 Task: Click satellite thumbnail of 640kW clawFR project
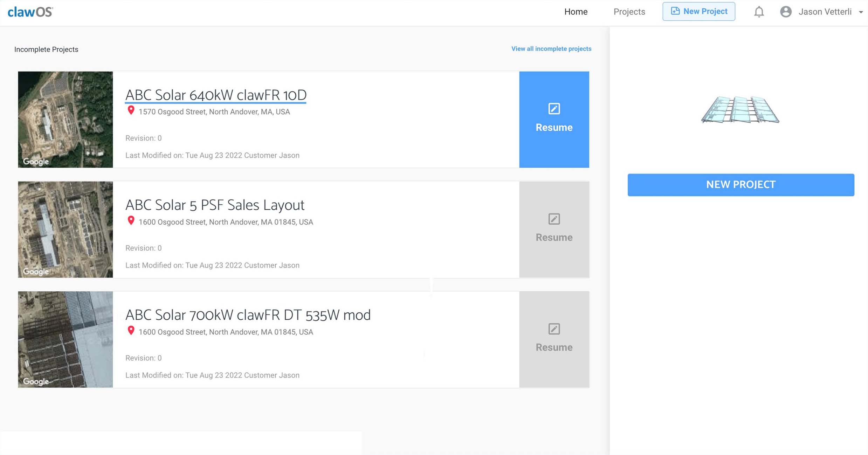point(66,120)
